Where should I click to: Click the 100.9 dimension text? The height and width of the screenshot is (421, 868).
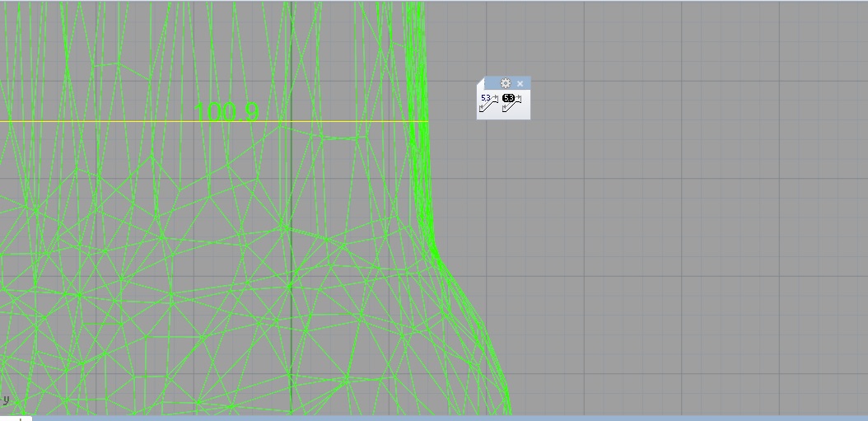pyautogui.click(x=226, y=112)
